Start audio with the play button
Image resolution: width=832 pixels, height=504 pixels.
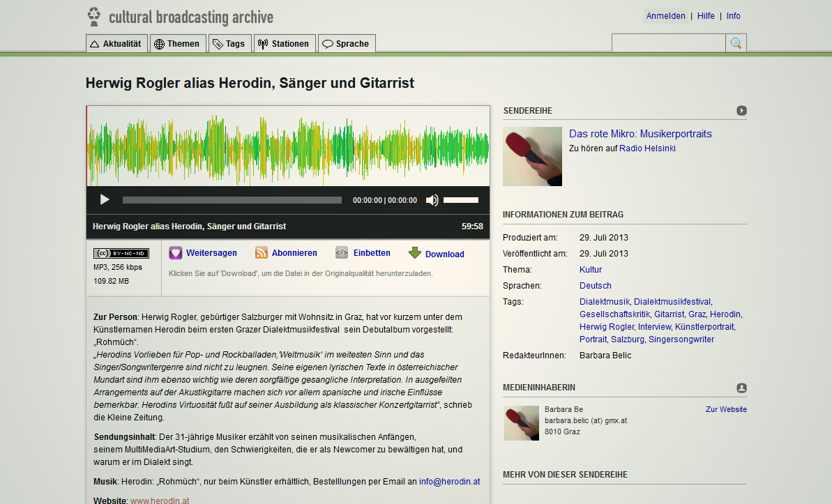[x=105, y=199]
